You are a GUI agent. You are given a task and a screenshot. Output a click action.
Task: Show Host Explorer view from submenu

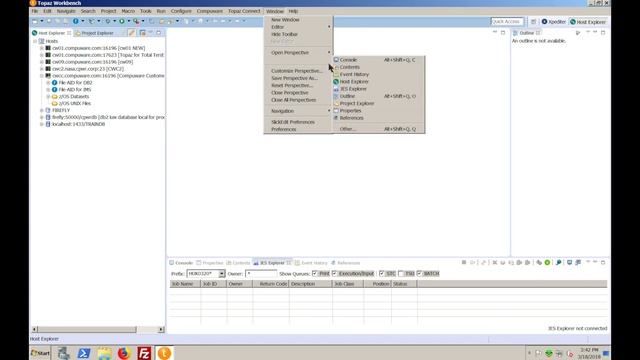(354, 82)
